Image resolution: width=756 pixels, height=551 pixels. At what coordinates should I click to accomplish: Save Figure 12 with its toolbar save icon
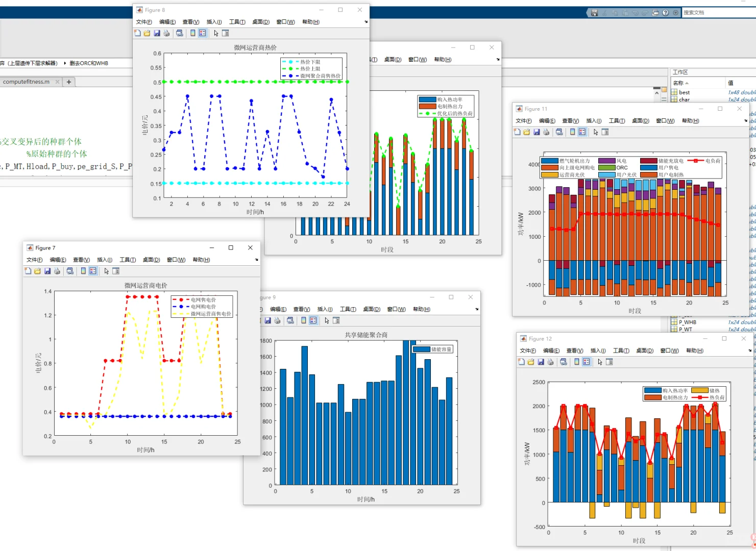(x=541, y=362)
